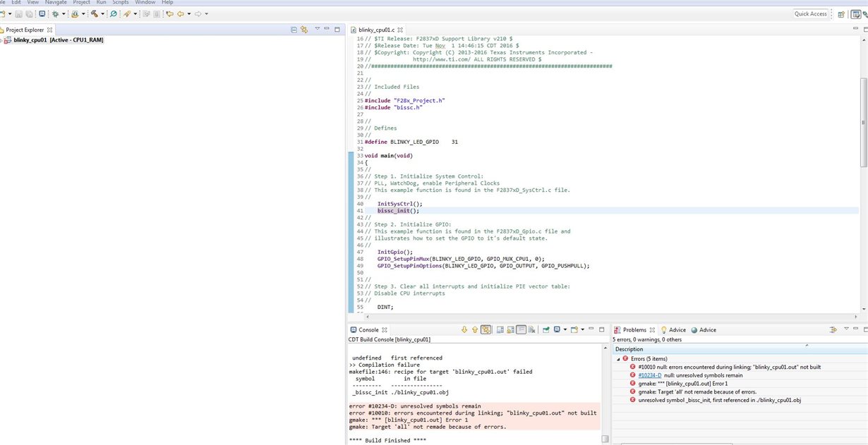Viewport: 868px width, 445px height.
Task: Collapse the Errors (5 items) group
Action: (619, 359)
